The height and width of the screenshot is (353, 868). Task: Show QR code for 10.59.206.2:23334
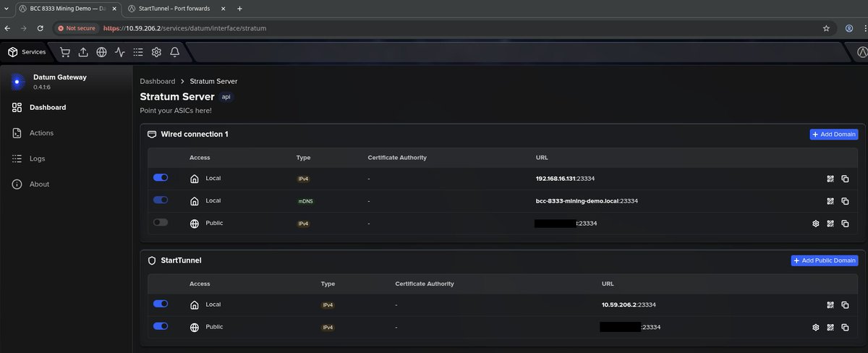[x=830, y=305]
